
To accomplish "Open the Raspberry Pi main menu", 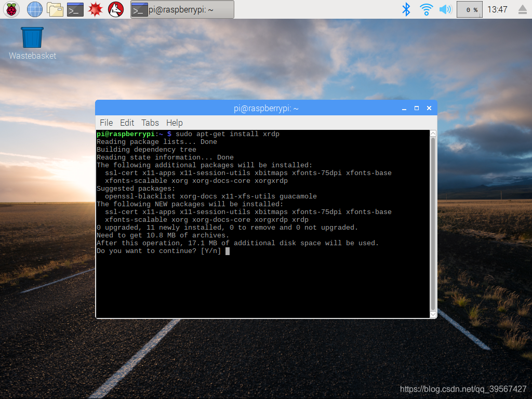I will [x=11, y=9].
